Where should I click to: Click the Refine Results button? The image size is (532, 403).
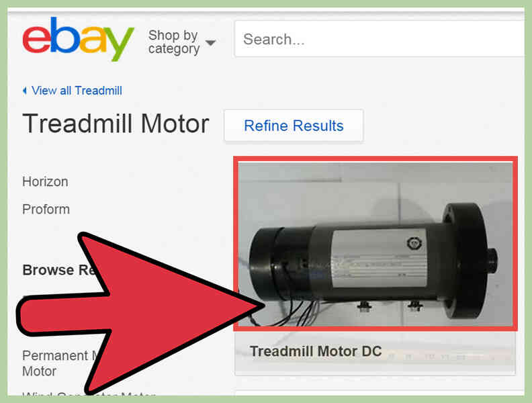pyautogui.click(x=294, y=126)
